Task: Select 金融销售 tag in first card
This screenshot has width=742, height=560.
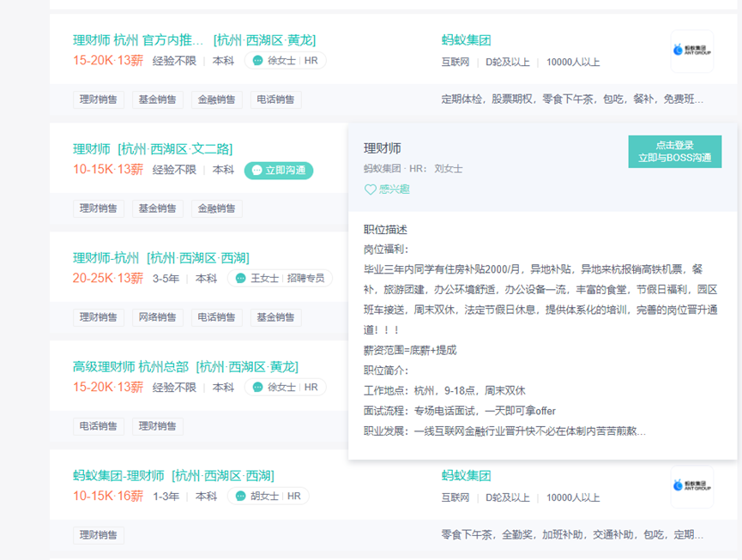Action: point(217,99)
